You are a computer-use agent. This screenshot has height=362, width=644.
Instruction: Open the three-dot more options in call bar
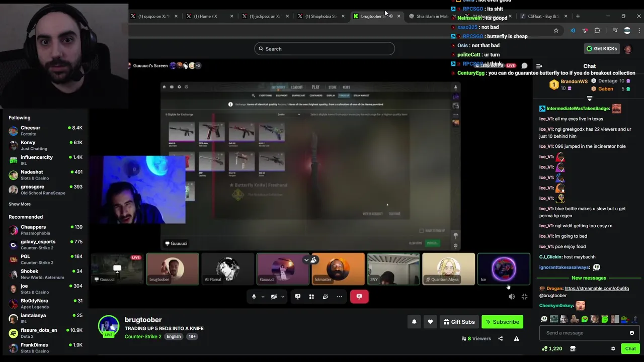point(339,297)
